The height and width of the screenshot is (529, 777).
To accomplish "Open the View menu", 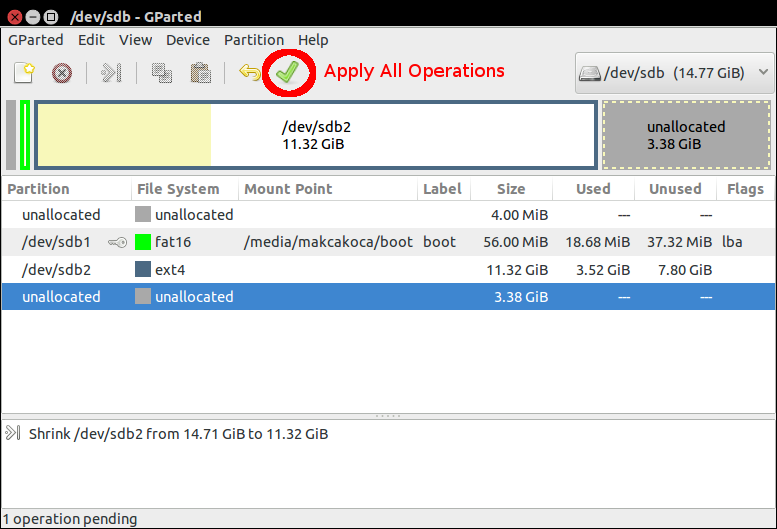I will tap(135, 40).
